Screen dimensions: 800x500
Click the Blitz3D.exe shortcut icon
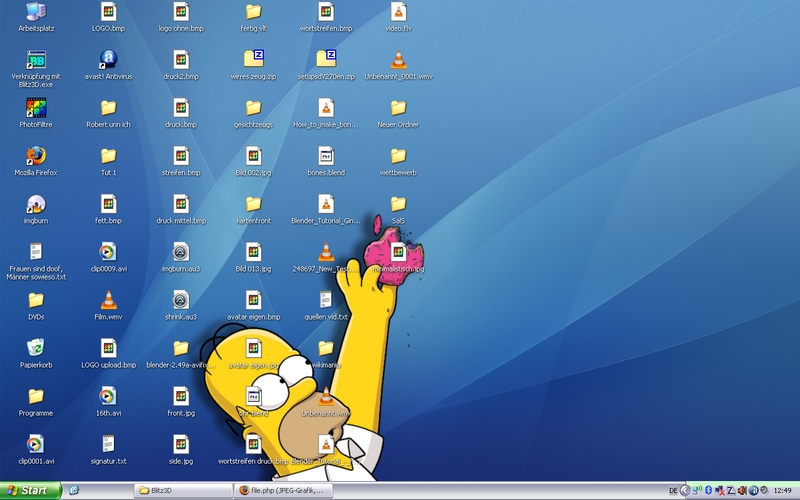[x=36, y=60]
